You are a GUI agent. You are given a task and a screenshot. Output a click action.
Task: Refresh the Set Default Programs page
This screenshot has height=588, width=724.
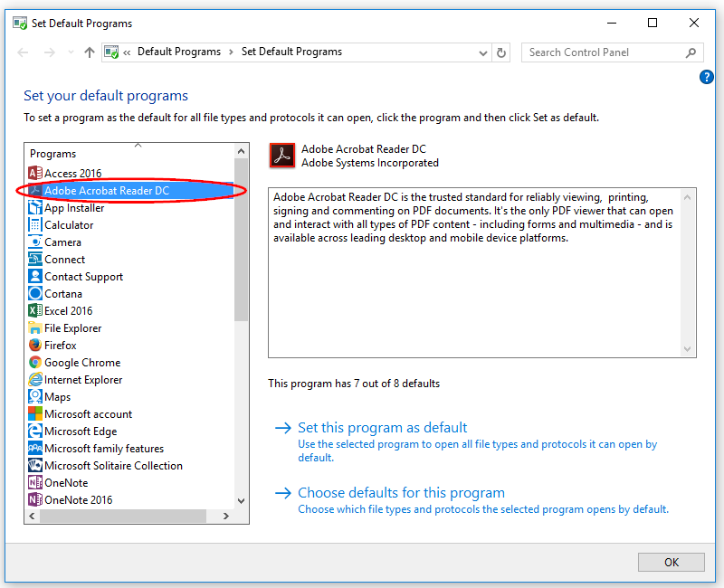coord(501,52)
